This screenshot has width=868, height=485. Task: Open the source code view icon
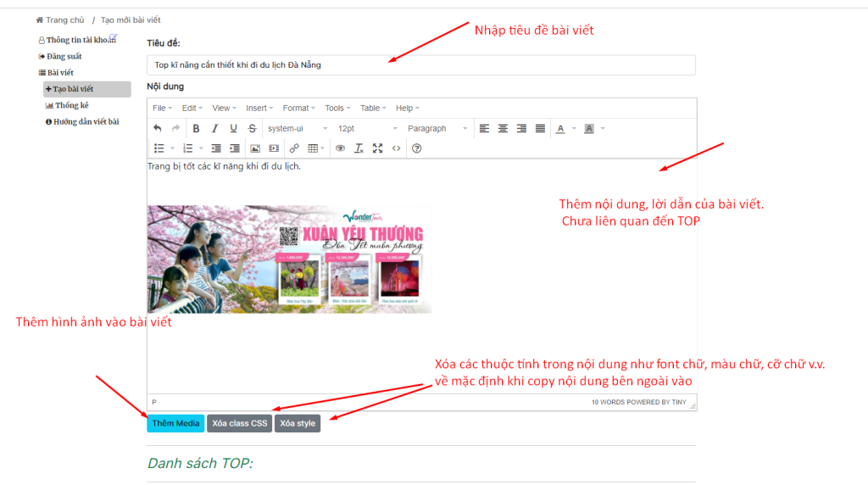tap(396, 148)
